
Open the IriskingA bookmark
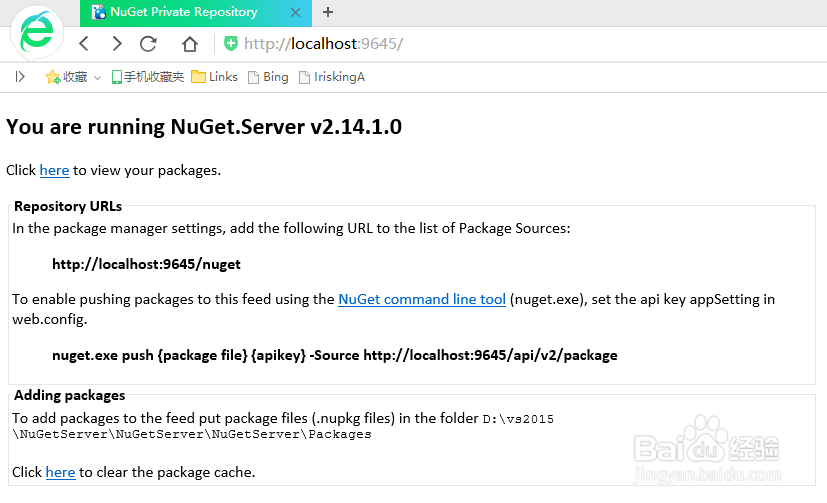332,77
